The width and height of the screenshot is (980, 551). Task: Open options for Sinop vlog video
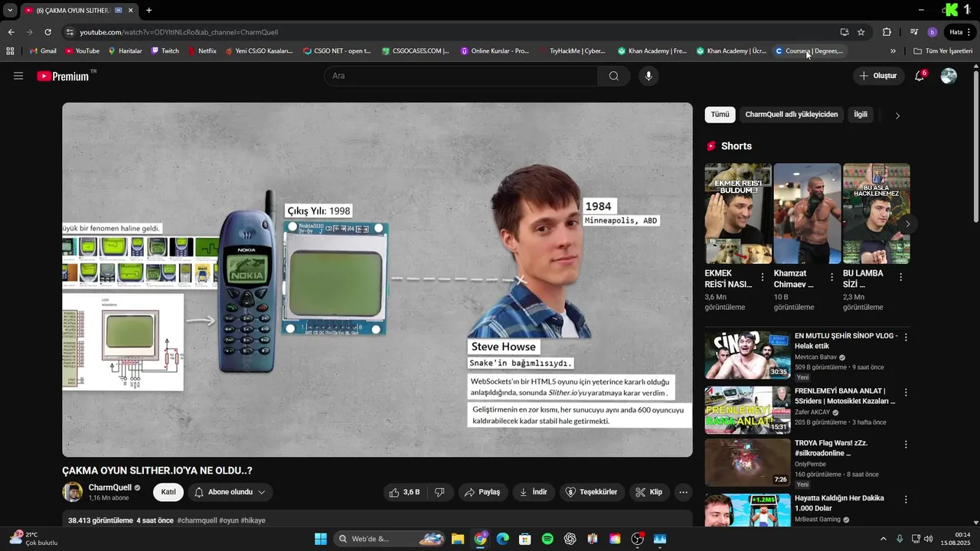tap(906, 337)
